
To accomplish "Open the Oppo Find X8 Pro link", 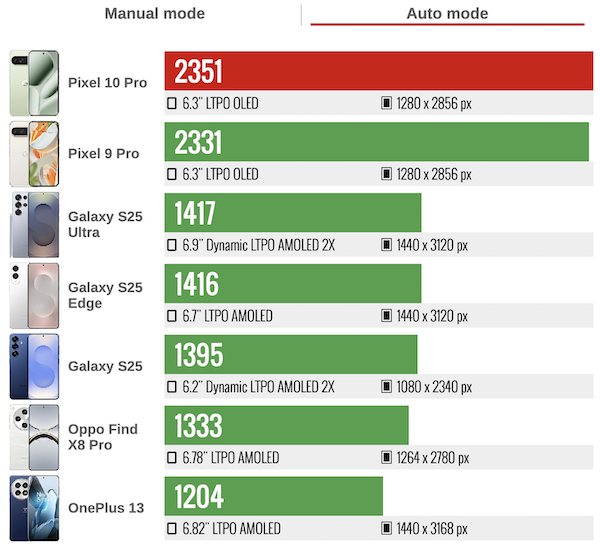I will (x=103, y=437).
